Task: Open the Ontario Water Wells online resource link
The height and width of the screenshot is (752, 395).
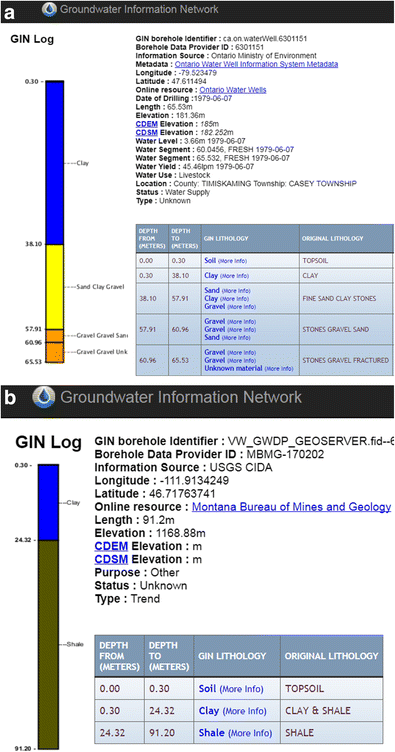Action: pos(233,90)
